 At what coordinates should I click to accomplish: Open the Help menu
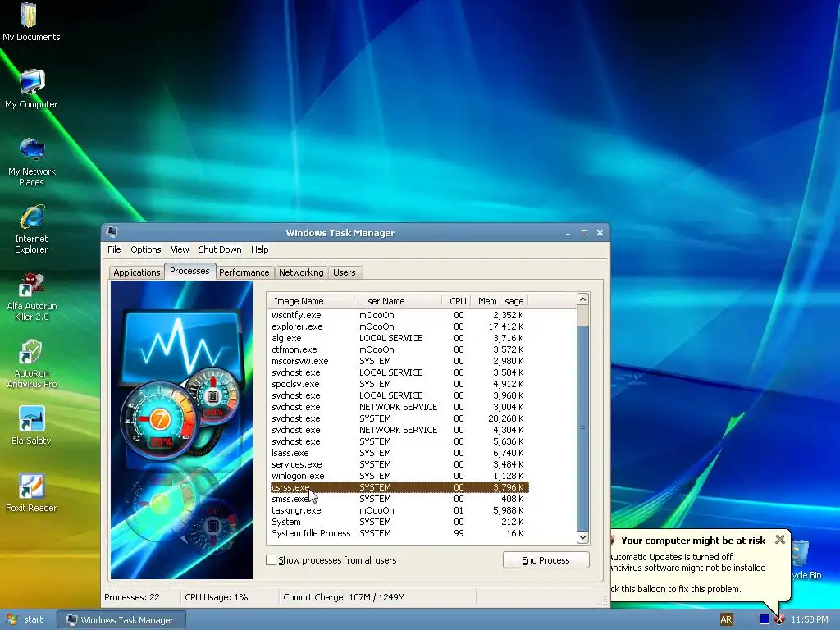(x=259, y=249)
